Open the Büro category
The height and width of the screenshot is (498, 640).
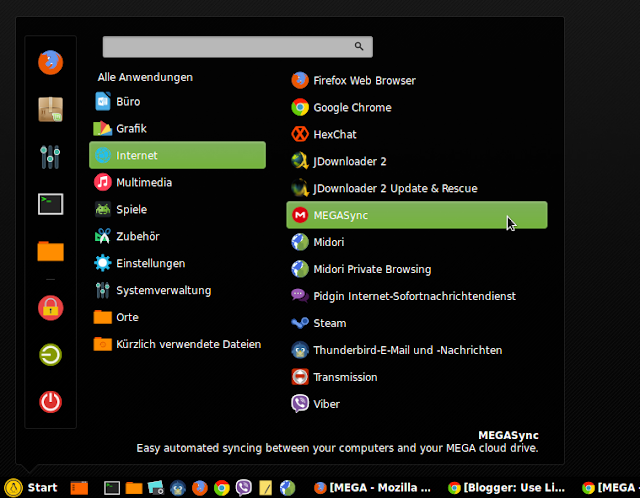178,102
